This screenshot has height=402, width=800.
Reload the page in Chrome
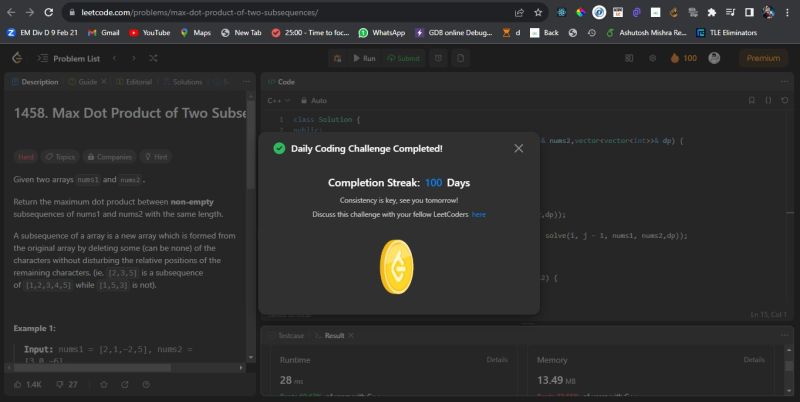click(x=48, y=12)
